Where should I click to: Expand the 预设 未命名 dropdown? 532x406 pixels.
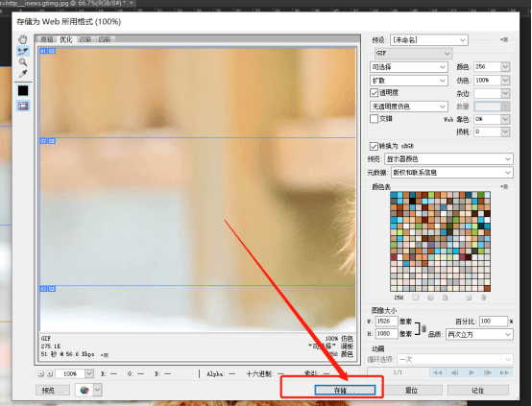tap(429, 40)
